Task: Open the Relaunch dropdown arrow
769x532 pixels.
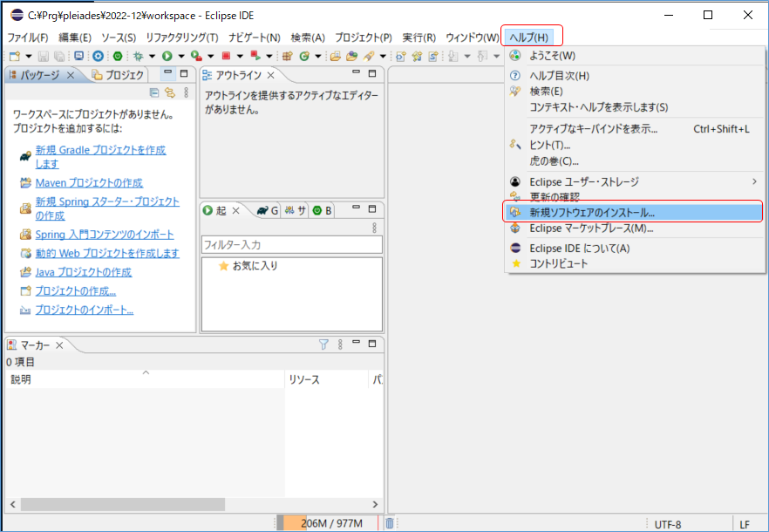Action: click(269, 57)
